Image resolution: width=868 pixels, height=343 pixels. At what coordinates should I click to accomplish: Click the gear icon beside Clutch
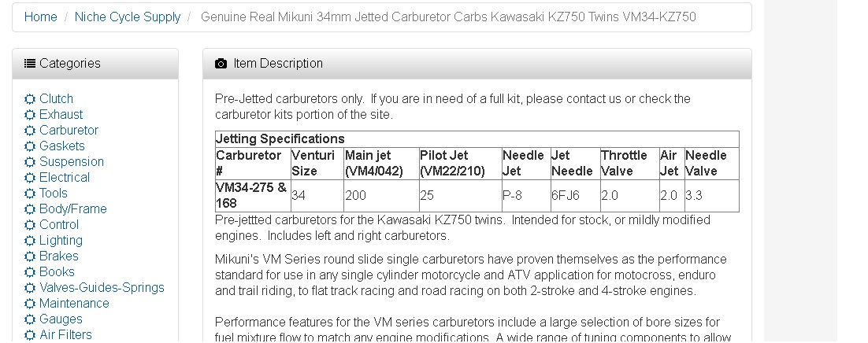[x=30, y=99]
